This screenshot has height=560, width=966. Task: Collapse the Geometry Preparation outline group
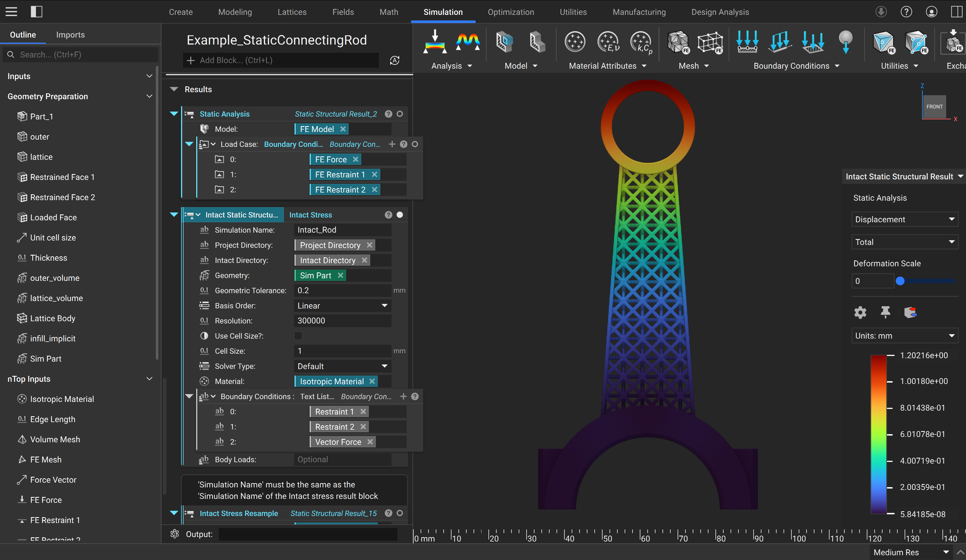coord(149,96)
